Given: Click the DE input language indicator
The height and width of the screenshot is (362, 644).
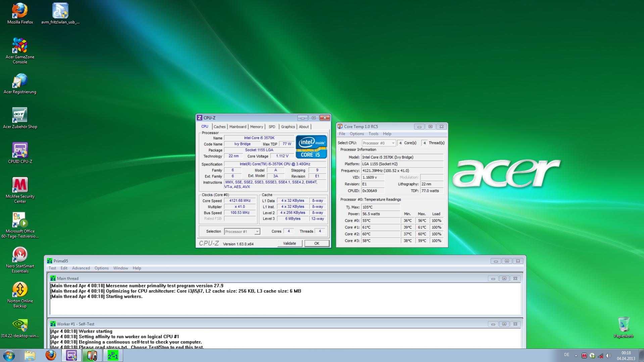Looking at the screenshot, I should coord(566,355).
